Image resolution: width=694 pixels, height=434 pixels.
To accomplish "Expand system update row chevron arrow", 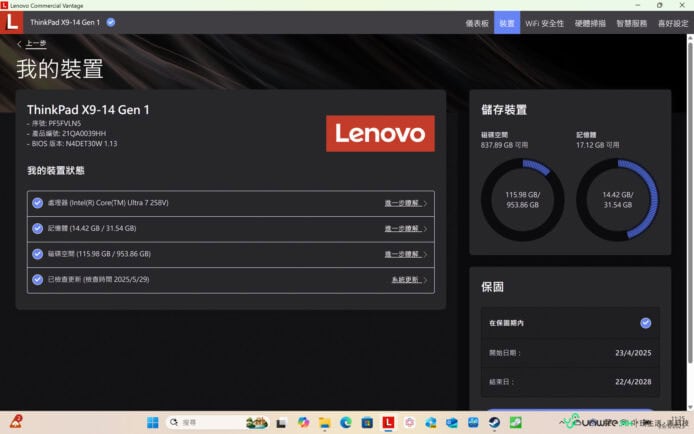I will coord(425,280).
